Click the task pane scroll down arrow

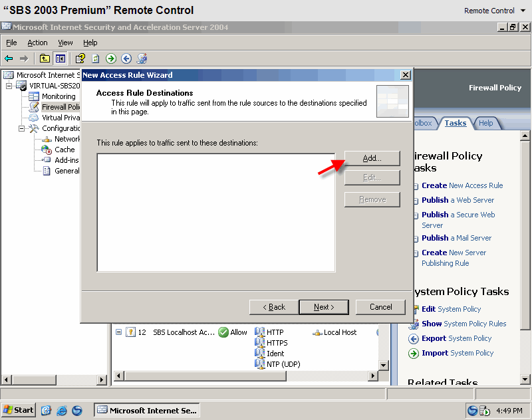click(525, 379)
